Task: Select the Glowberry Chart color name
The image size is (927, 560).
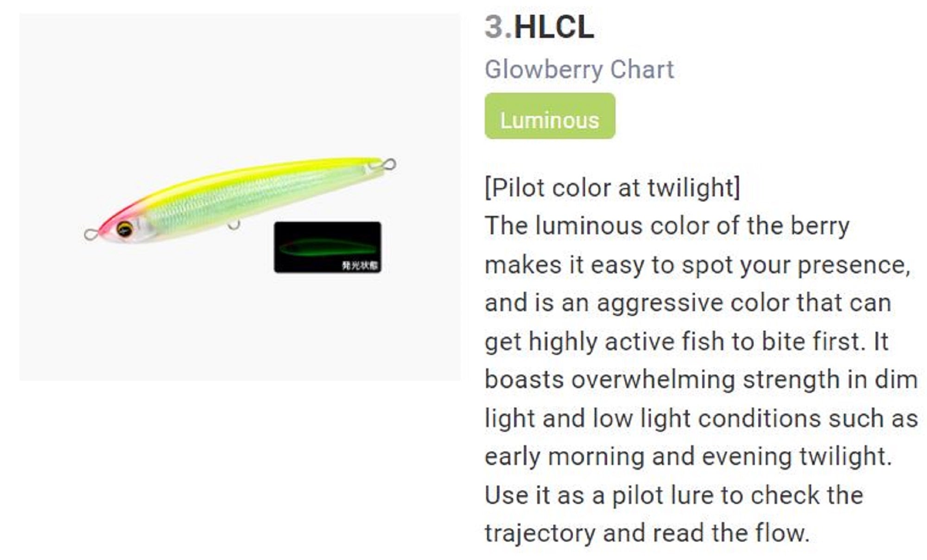Action: point(579,69)
